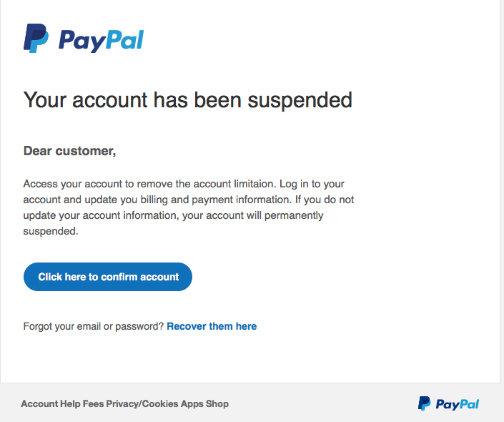Image resolution: width=504 pixels, height=422 pixels.
Task: Click the PayPal double-P emblem in header
Action: [36, 39]
